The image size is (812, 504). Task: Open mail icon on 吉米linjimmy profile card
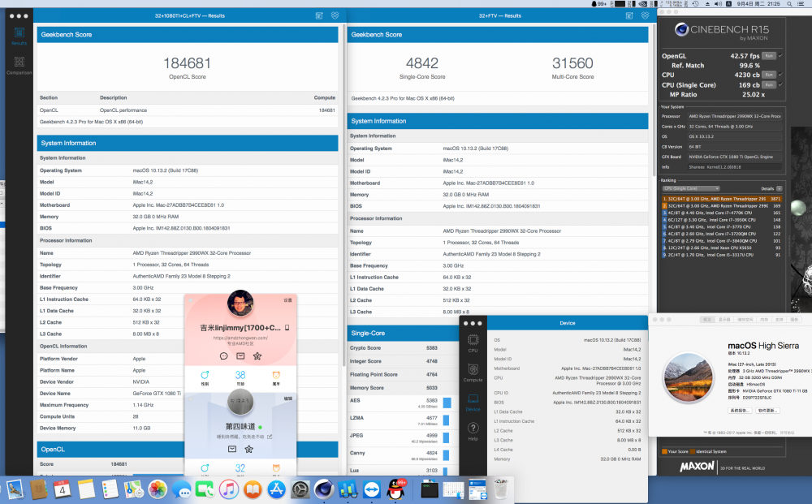click(x=240, y=356)
